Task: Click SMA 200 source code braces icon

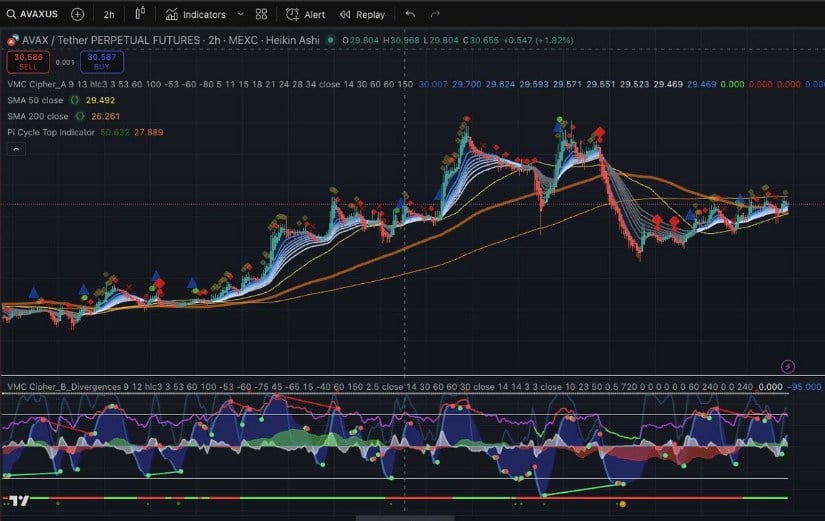Action: (x=80, y=116)
